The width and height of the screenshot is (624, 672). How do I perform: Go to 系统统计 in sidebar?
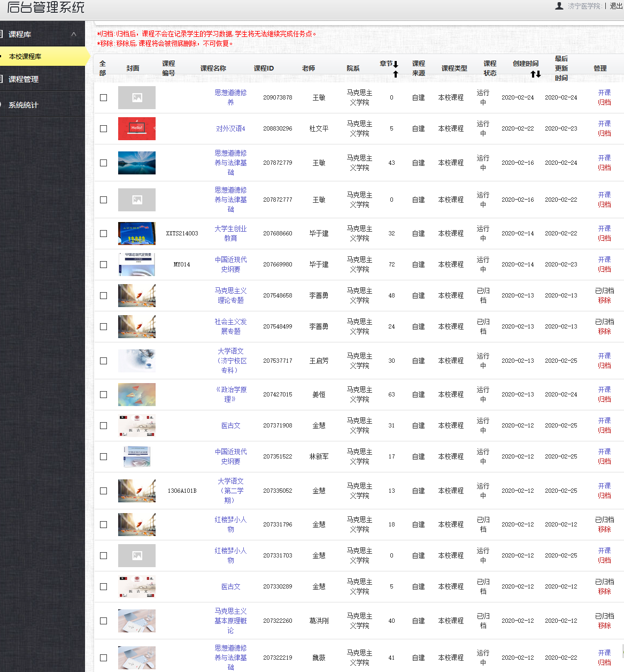click(x=23, y=105)
